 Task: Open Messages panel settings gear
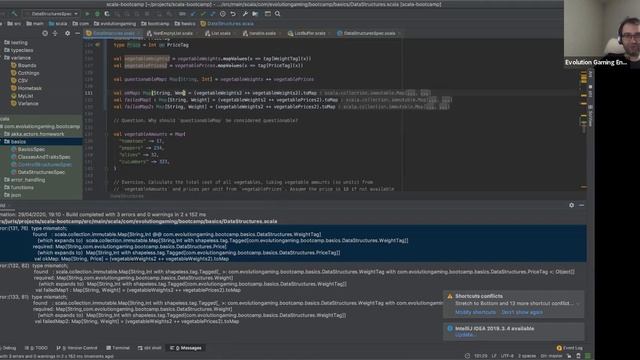pyautogui.click(x=571, y=205)
